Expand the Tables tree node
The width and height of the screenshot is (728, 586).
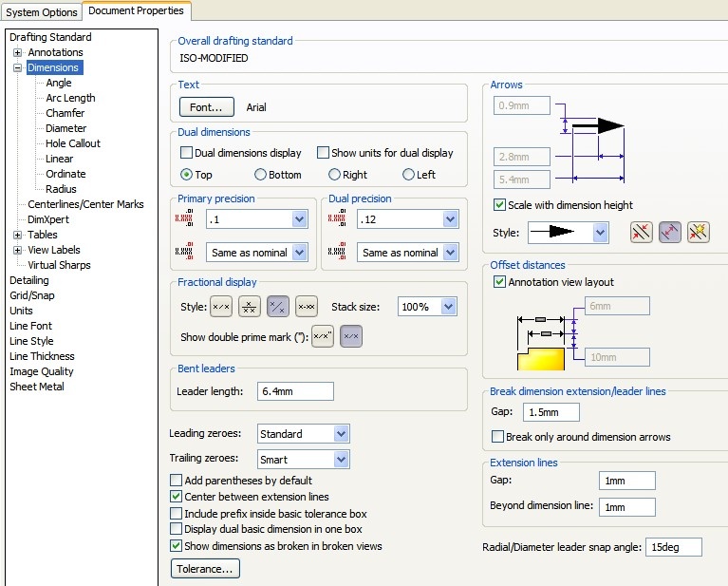[17, 236]
